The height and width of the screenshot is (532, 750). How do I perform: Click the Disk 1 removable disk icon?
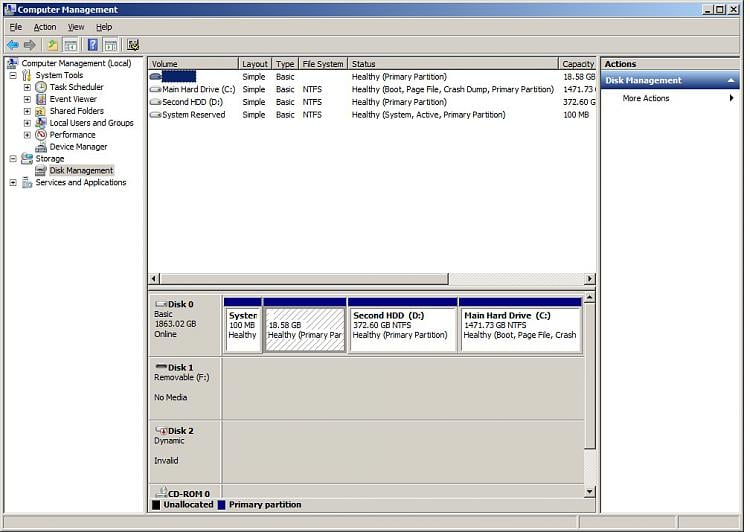tap(161, 367)
